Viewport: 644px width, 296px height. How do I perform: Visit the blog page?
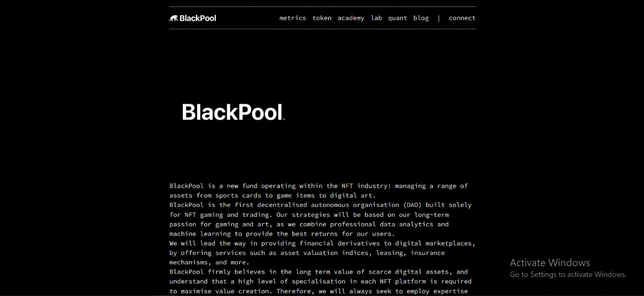pos(421,18)
